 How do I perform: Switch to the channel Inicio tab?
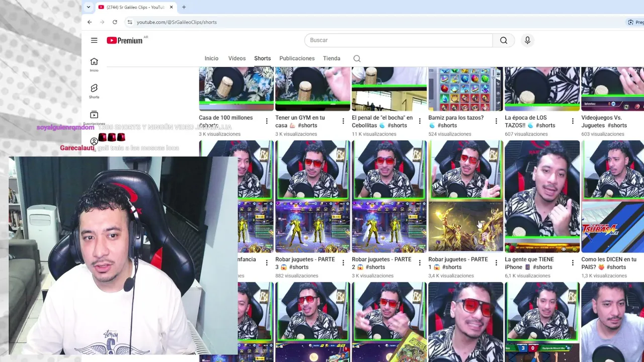tap(211, 58)
